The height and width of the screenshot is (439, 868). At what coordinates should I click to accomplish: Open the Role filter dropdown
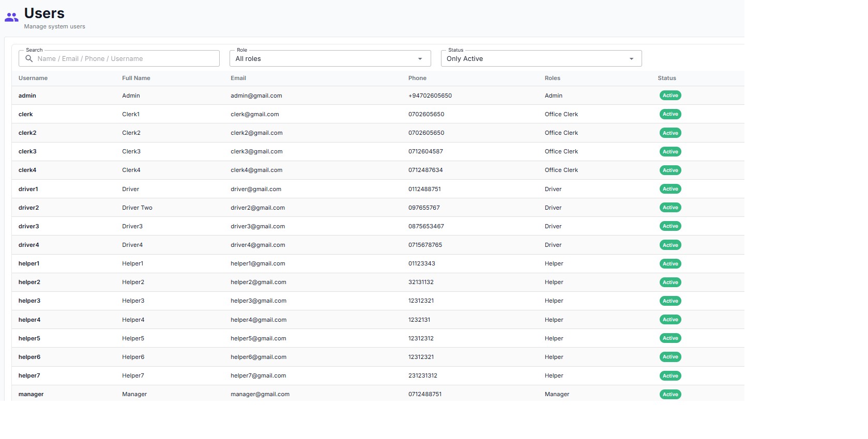(x=329, y=58)
